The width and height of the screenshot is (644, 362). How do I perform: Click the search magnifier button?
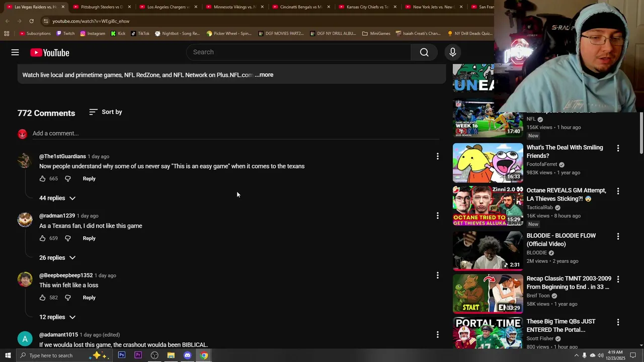coord(424,52)
